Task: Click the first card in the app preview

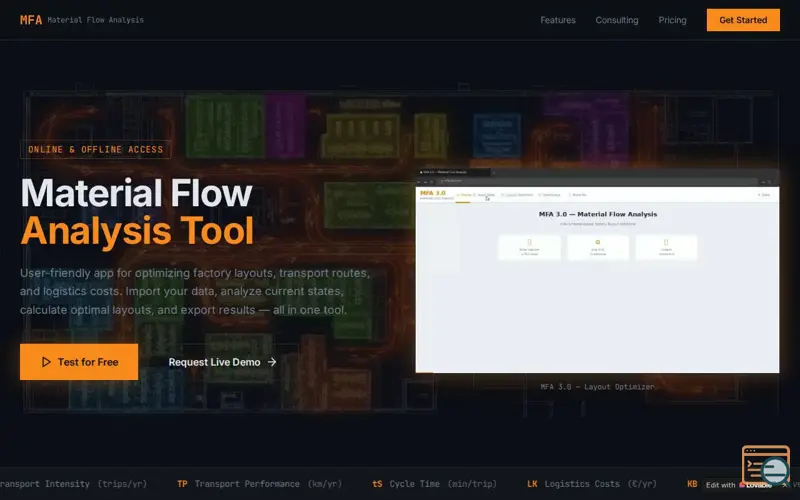Action: click(x=529, y=247)
